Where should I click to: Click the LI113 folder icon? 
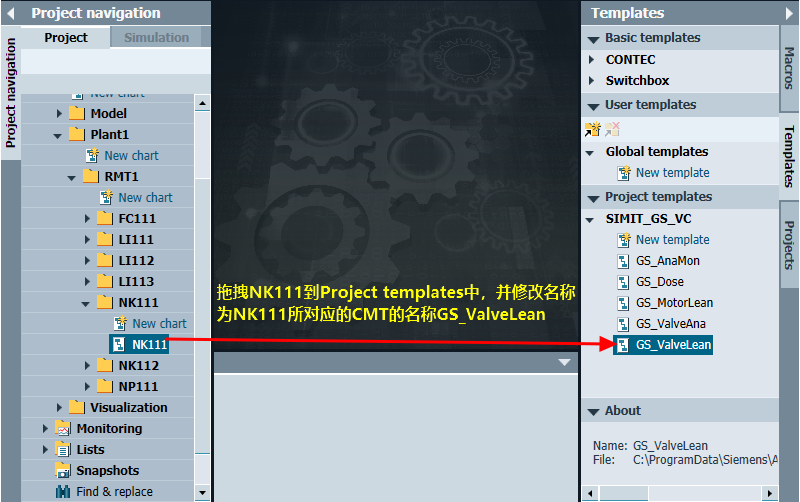pos(105,281)
